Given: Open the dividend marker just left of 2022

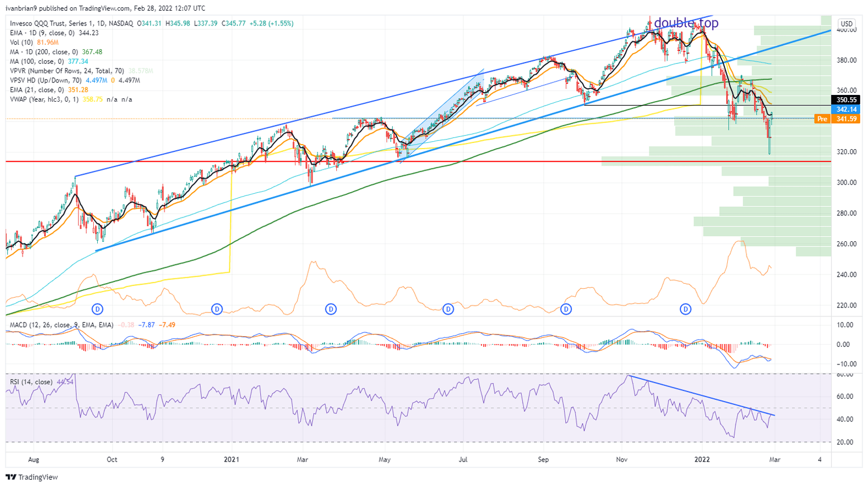Looking at the screenshot, I should 685,309.
